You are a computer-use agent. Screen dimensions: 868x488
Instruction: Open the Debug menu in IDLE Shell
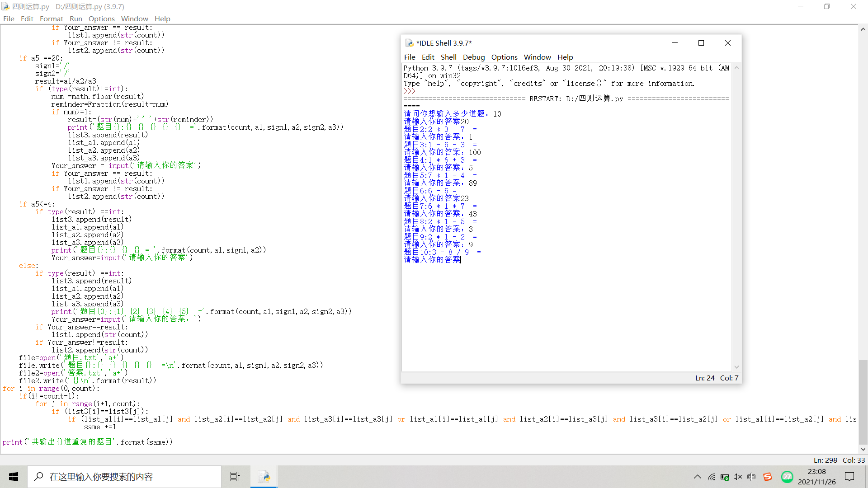pos(473,57)
